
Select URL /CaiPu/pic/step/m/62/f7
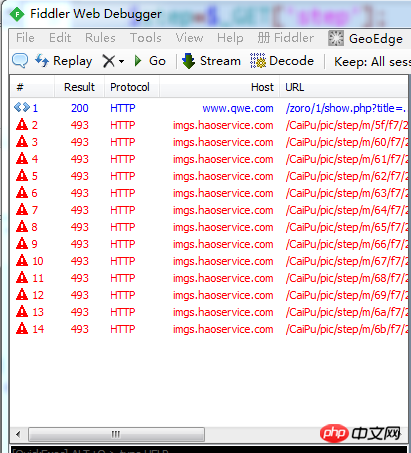(x=347, y=176)
